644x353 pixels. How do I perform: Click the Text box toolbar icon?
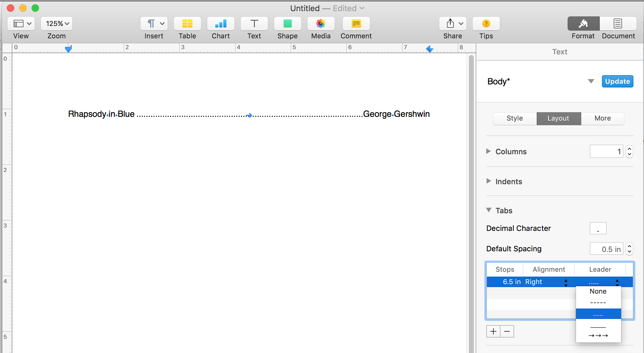(254, 23)
